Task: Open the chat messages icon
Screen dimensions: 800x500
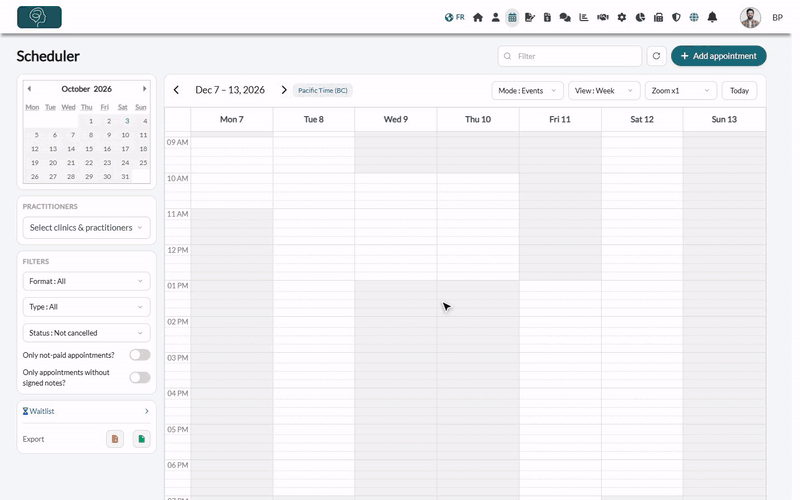Action: click(x=565, y=17)
